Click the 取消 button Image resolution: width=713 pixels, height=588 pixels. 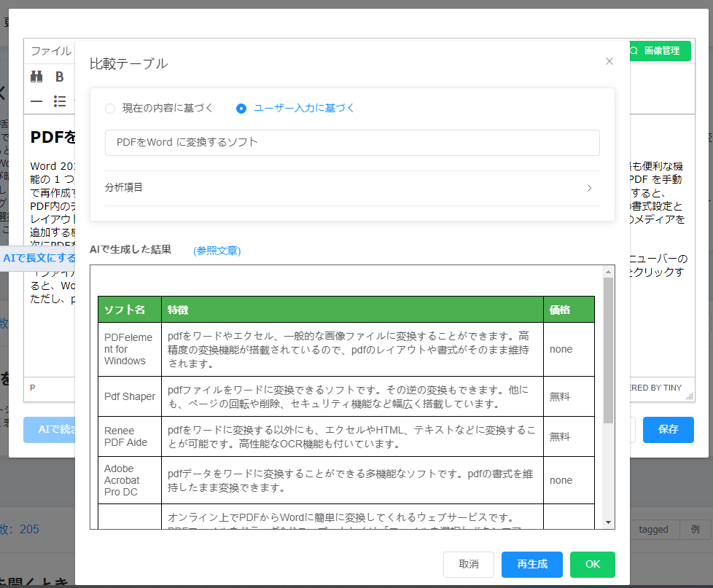(468, 565)
